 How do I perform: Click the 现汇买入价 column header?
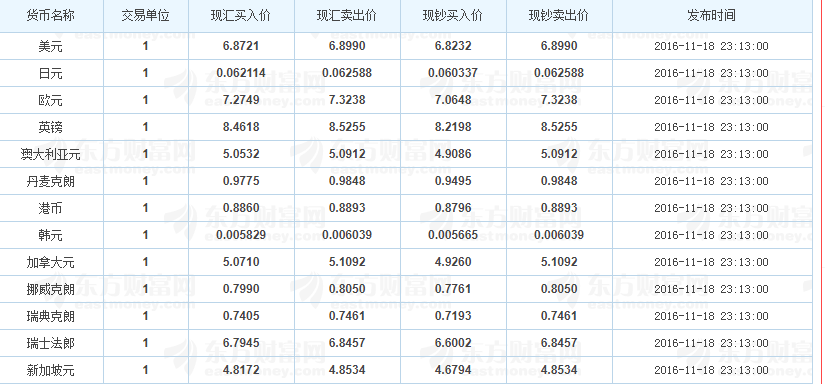(241, 16)
